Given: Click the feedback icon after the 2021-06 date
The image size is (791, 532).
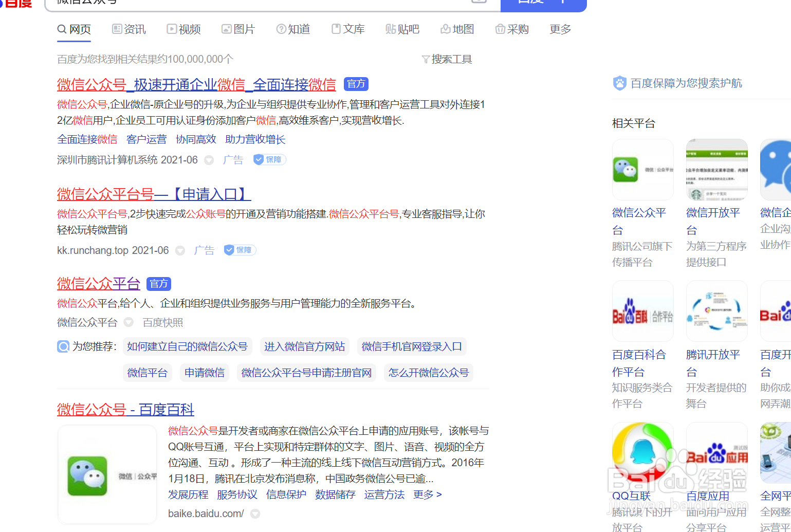Looking at the screenshot, I should pyautogui.click(x=209, y=160).
